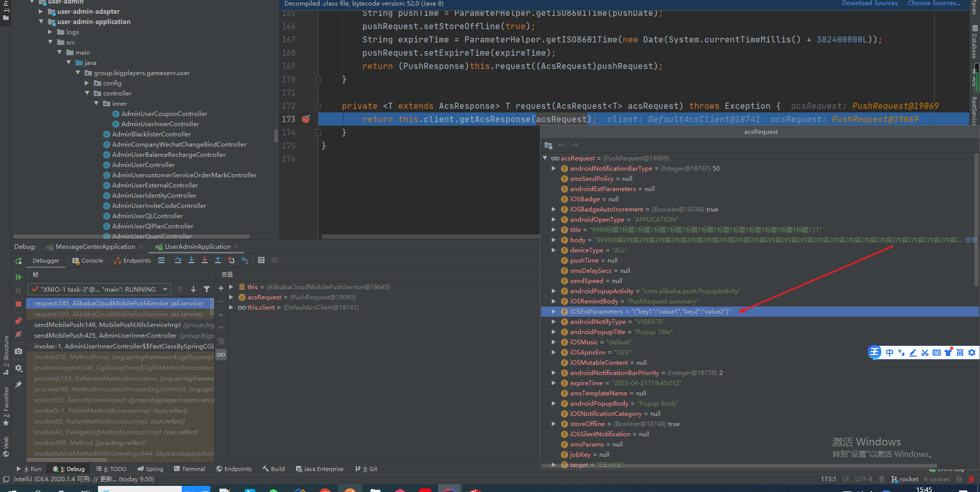Expand the this.client watch variable

pos(231,308)
